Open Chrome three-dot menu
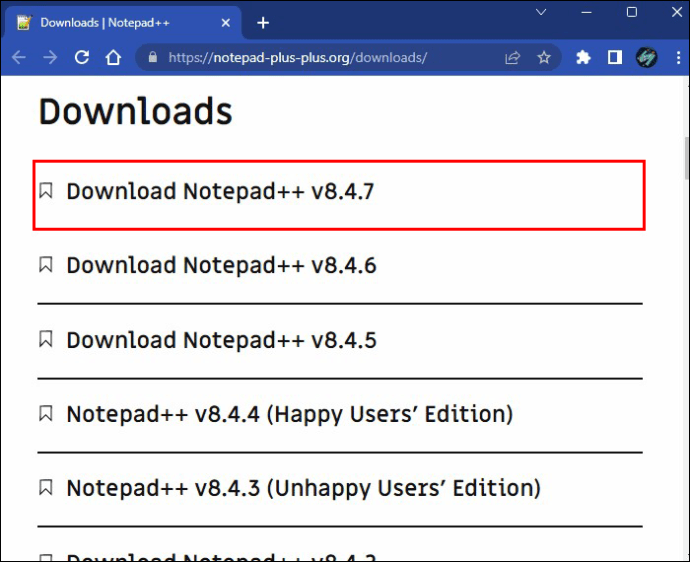The image size is (690, 562). (678, 57)
